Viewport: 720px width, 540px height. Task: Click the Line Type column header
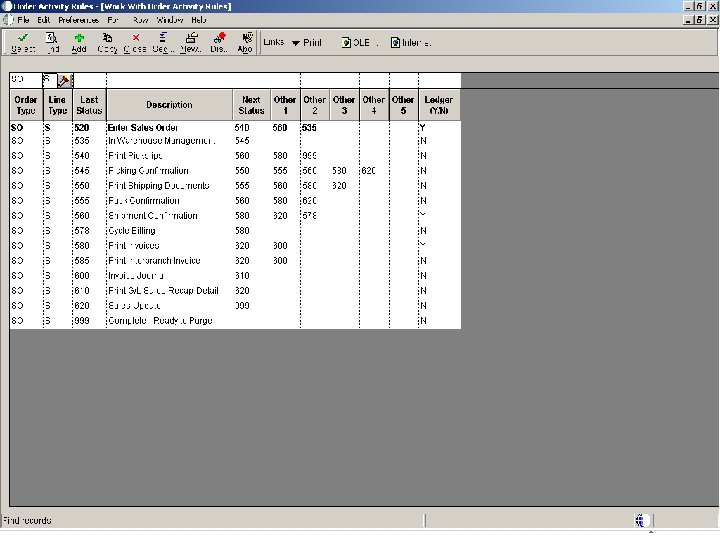click(57, 105)
